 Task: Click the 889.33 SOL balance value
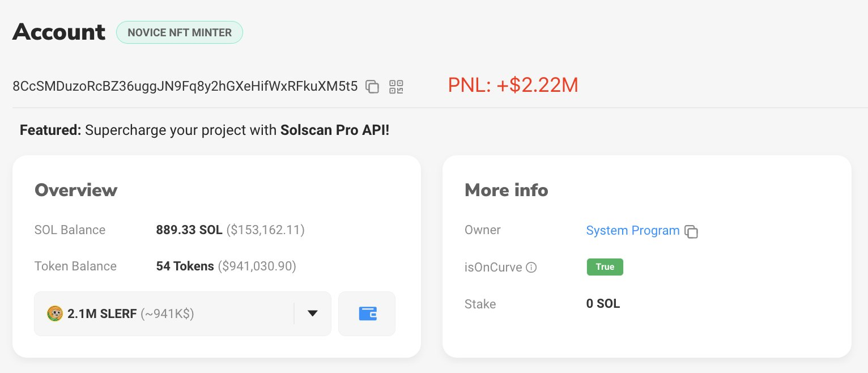pyautogui.click(x=188, y=230)
